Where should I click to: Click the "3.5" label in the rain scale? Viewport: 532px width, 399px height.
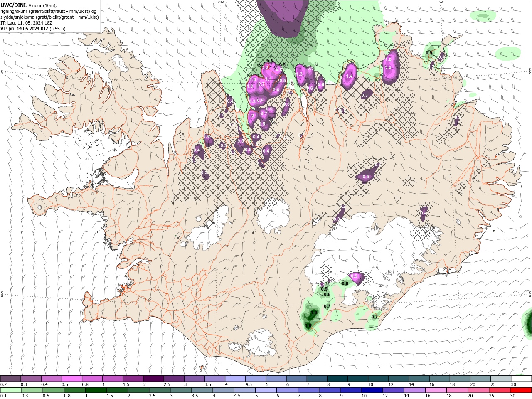tap(195, 396)
